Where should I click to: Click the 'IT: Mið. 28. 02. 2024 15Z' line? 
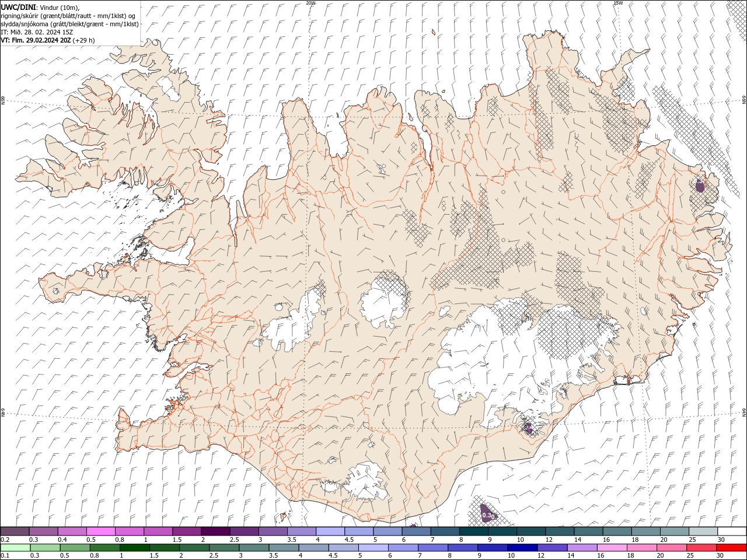(36, 32)
